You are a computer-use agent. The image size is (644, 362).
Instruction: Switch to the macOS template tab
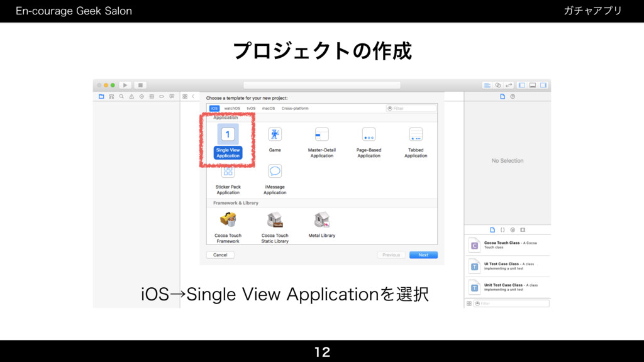269,108
